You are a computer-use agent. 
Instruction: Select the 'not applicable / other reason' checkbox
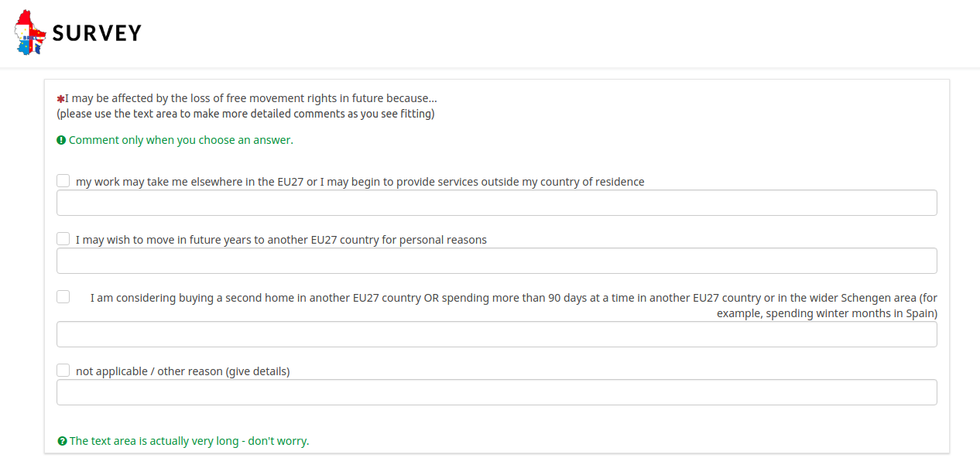(x=63, y=371)
